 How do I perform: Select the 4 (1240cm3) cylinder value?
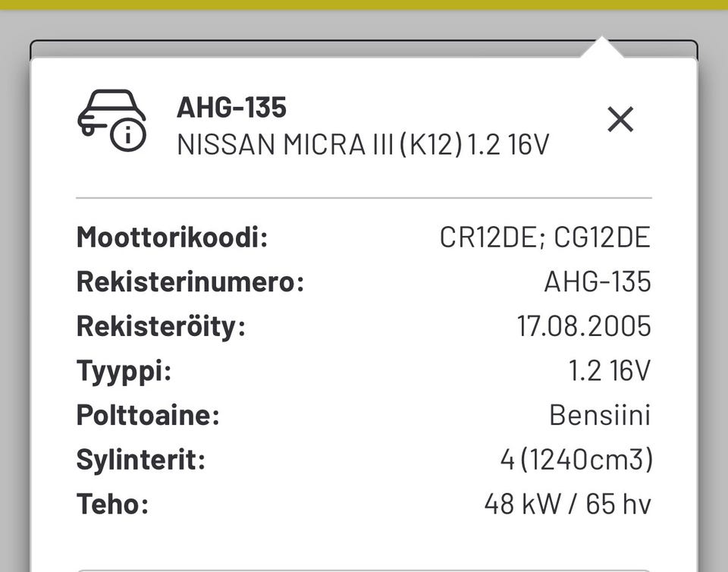[x=576, y=460]
